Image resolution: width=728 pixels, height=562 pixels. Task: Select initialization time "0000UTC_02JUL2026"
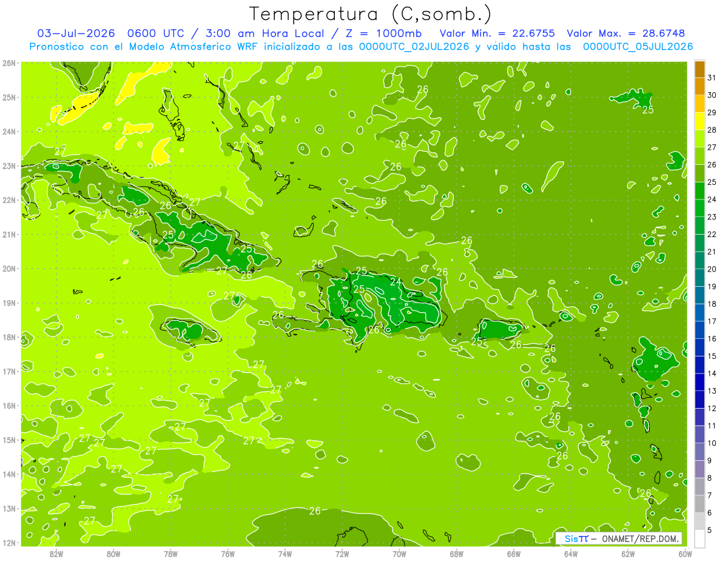(x=414, y=47)
